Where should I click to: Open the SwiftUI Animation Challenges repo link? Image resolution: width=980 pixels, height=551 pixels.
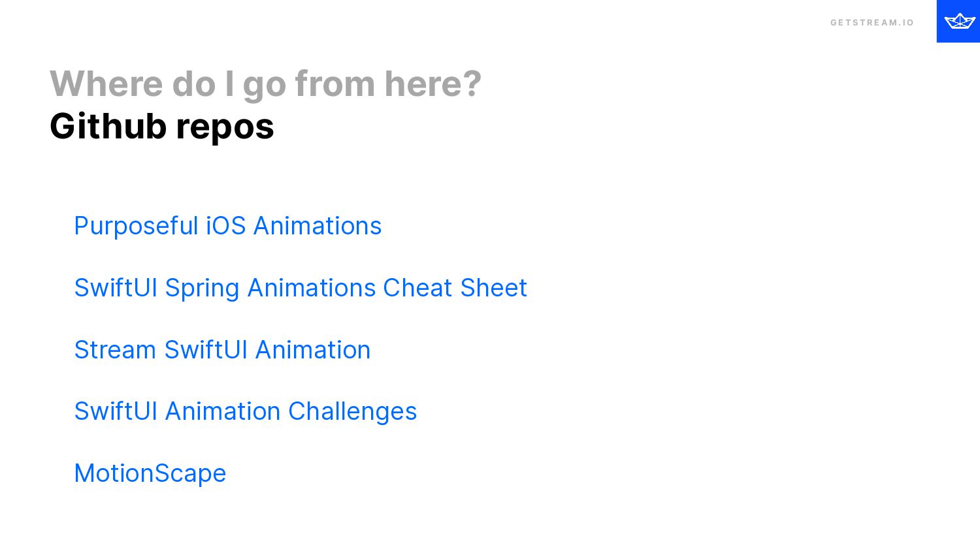click(245, 411)
